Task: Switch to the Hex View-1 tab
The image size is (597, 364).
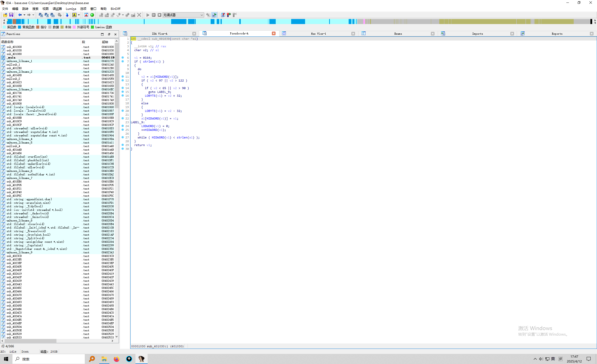Action: (318, 34)
